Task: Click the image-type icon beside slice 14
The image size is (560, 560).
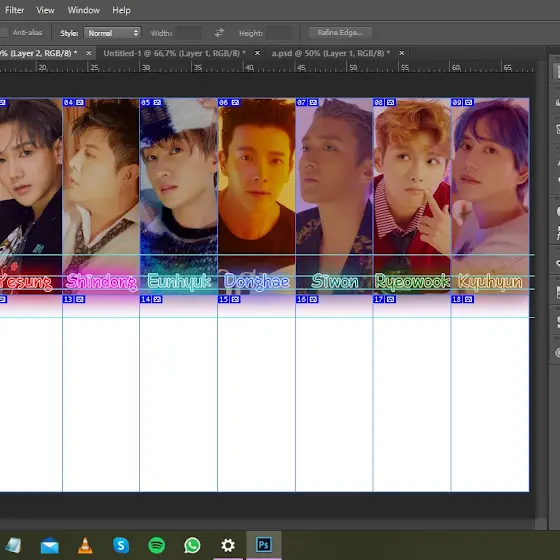Action: click(157, 299)
